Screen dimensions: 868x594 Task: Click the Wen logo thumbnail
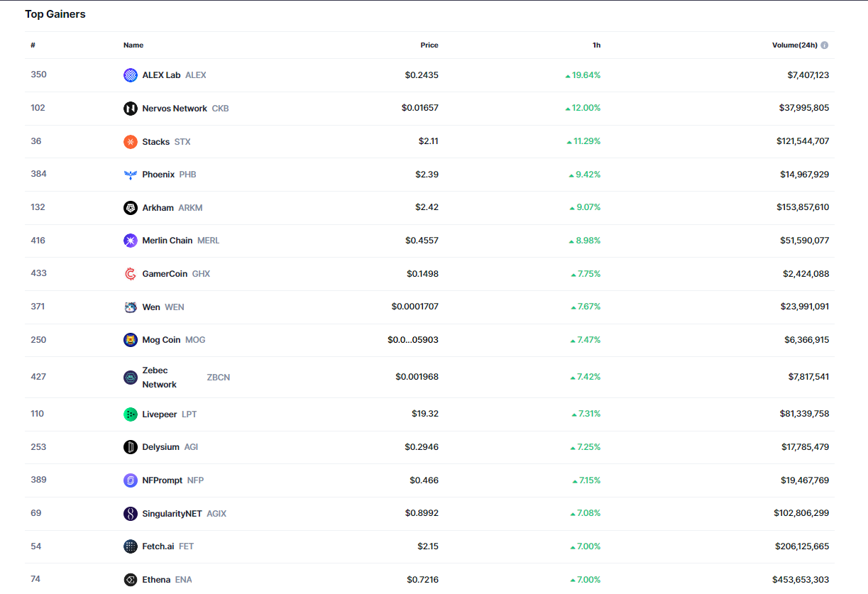pos(131,307)
